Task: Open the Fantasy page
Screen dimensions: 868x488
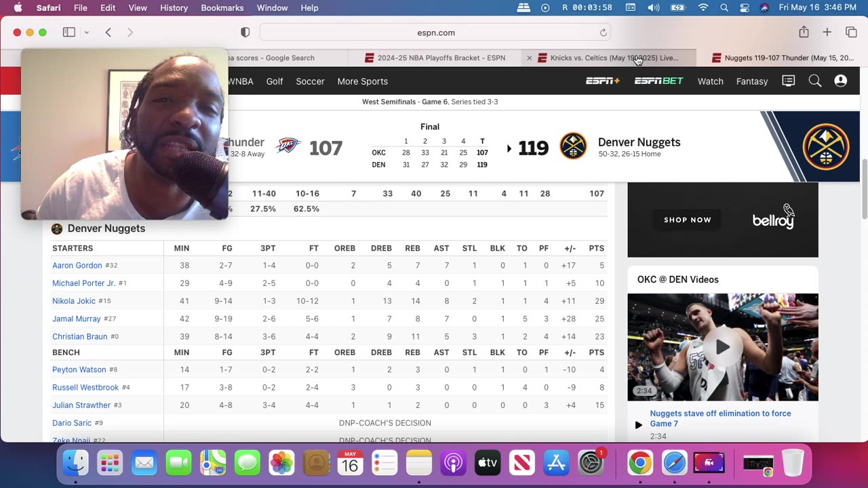Action: coord(752,81)
